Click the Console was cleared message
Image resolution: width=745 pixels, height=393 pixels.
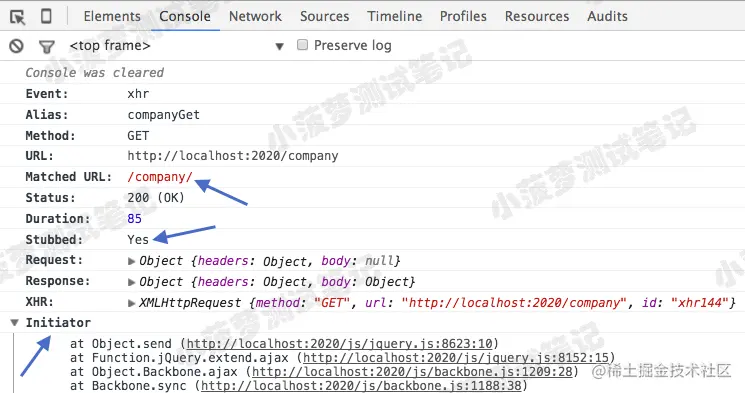pos(95,73)
